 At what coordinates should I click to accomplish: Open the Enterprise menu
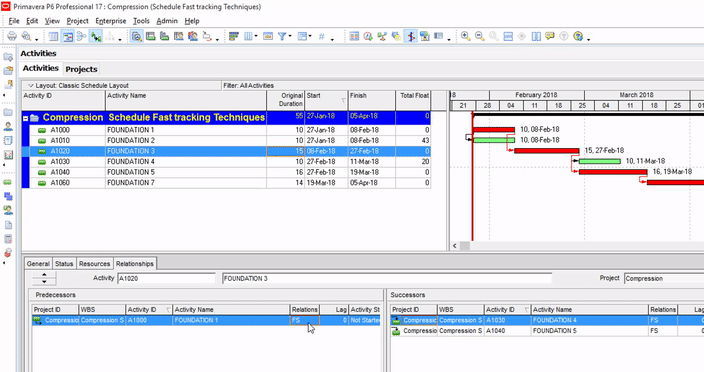[110, 21]
